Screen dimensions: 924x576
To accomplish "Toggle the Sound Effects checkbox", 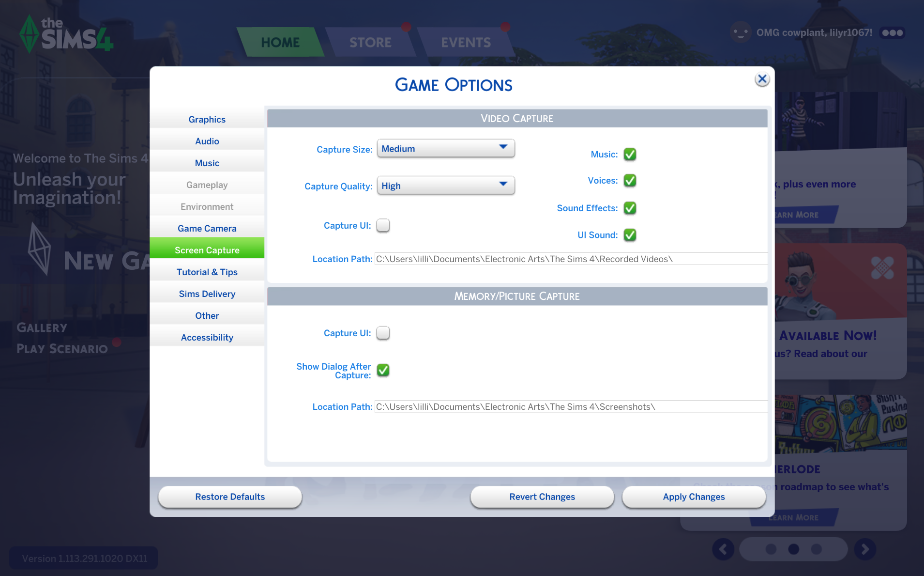I will click(630, 208).
